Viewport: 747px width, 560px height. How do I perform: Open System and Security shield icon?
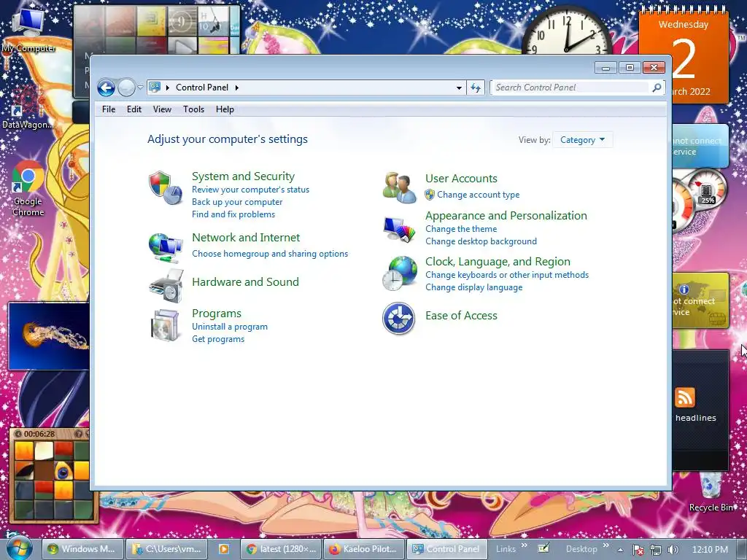[166, 188]
